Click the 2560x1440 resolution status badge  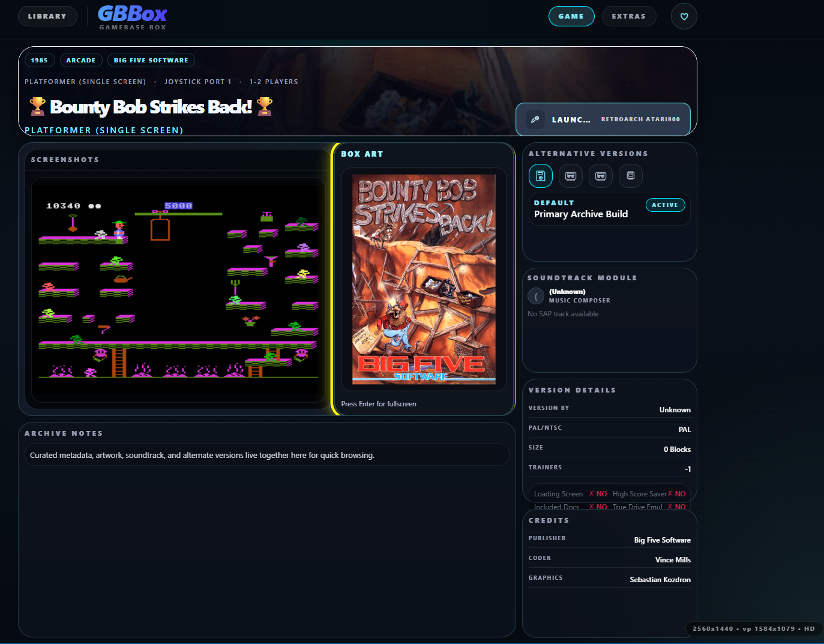point(754,629)
